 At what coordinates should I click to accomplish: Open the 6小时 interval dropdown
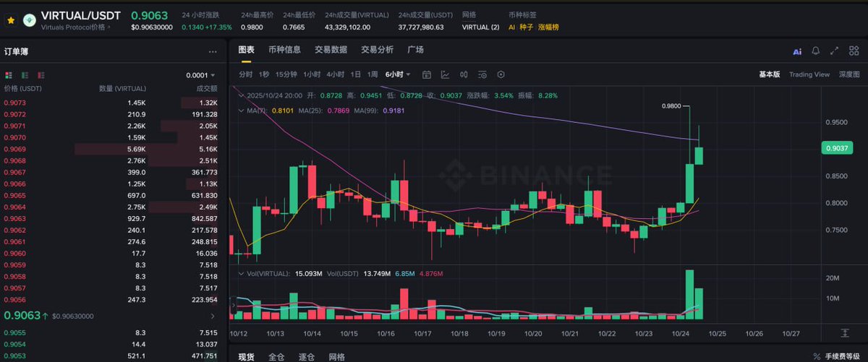pos(398,74)
